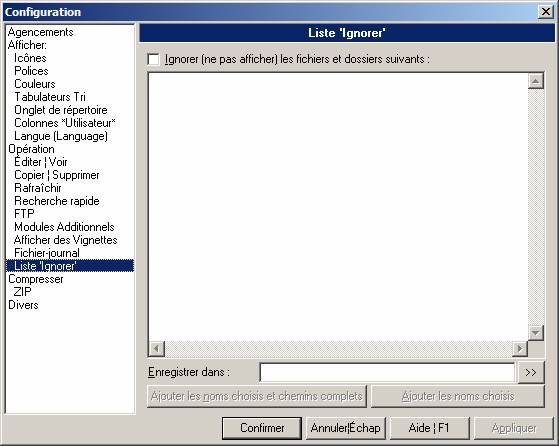Click the horizontal scroll left arrow

coord(157,348)
